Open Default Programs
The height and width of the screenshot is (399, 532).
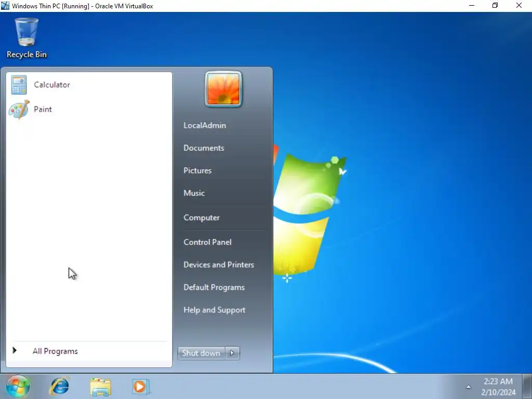click(x=214, y=287)
